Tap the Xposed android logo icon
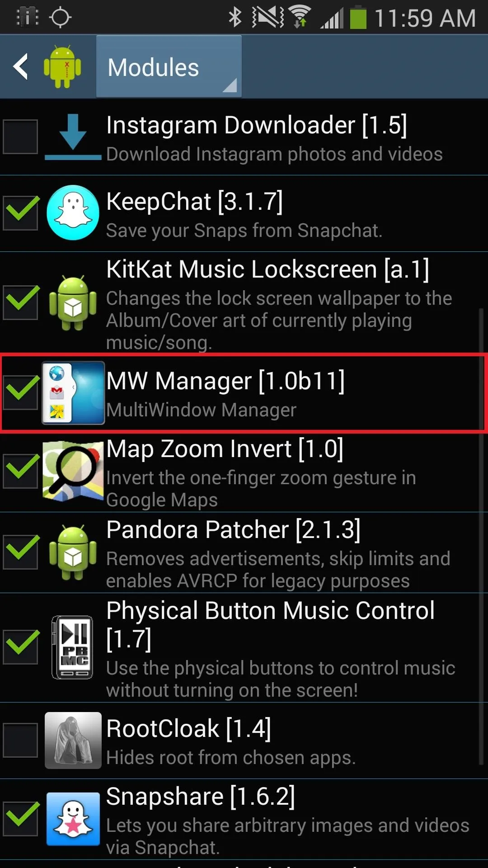This screenshot has width=488, height=868. pos(62,67)
